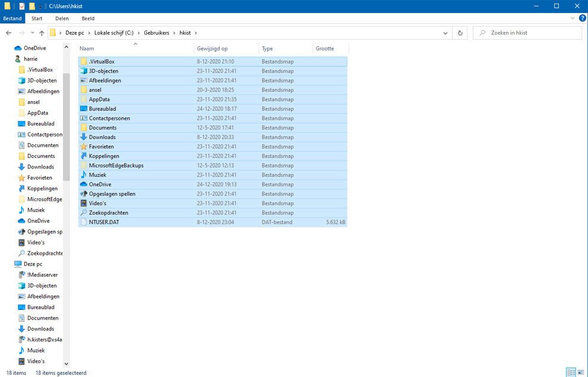Select MicrosoftEdgeBackups in the file list

[x=116, y=165]
